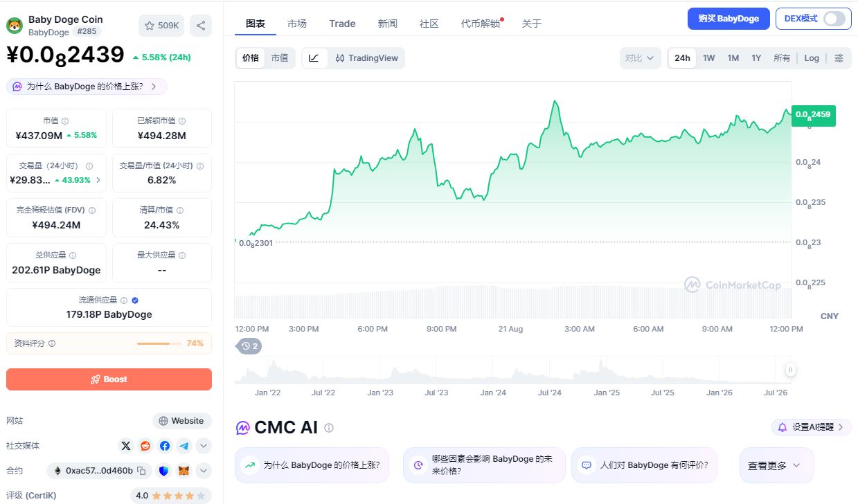Enable Log scale on the chart
Screen dimensions: 858x504
[812, 58]
